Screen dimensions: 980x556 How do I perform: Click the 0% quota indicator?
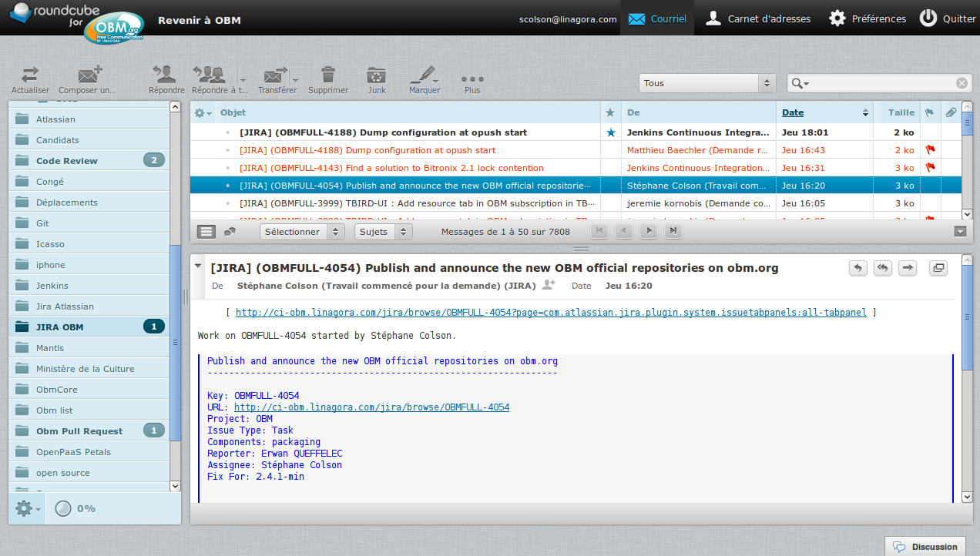click(76, 508)
